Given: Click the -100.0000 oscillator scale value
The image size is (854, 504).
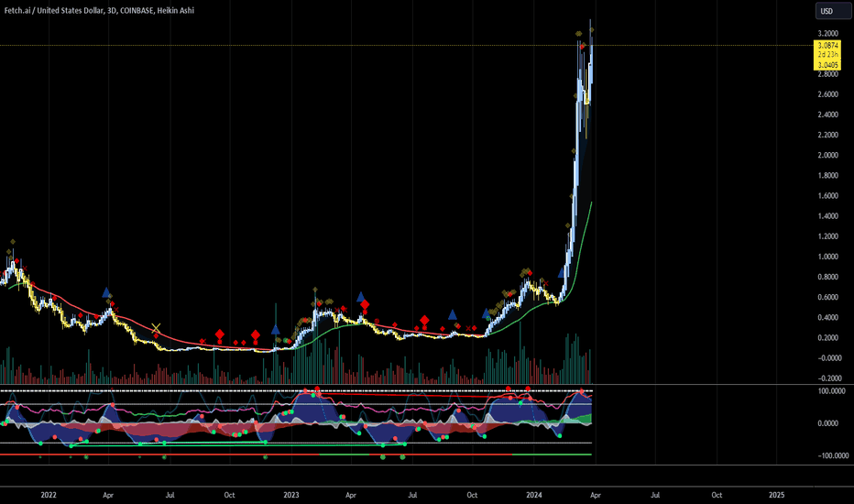Looking at the screenshot, I should click(832, 455).
